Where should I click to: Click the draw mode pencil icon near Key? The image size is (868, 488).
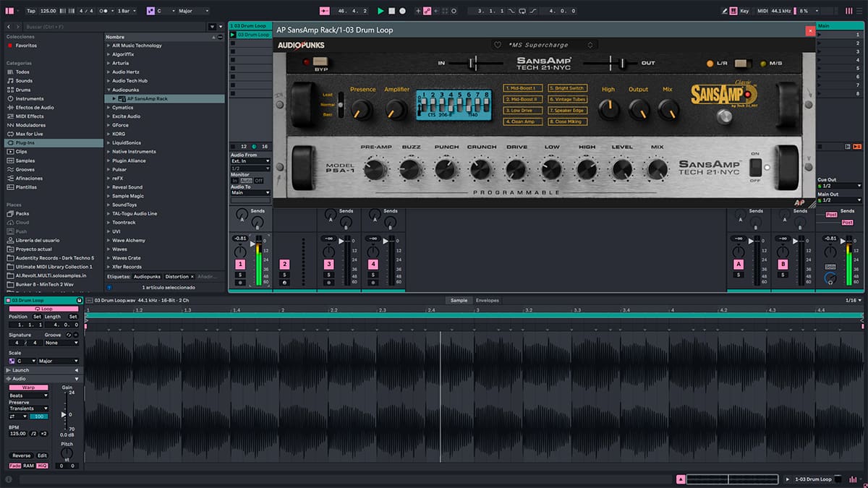tap(726, 11)
